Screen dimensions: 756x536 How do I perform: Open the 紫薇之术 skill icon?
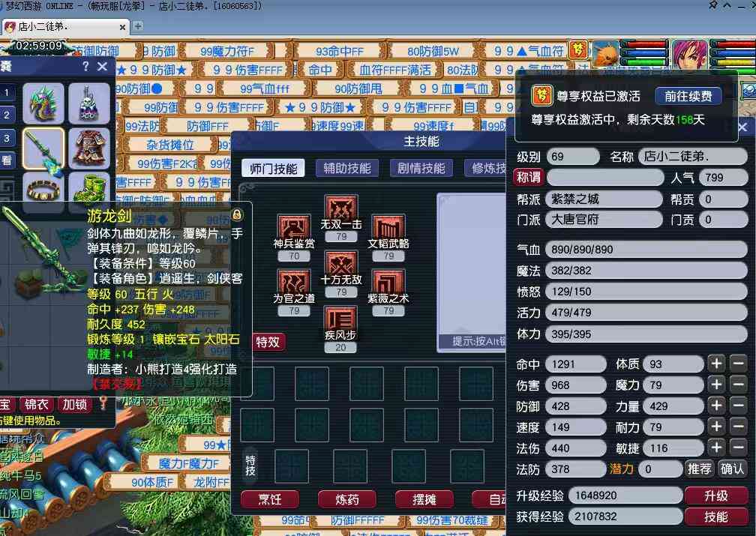tap(388, 282)
